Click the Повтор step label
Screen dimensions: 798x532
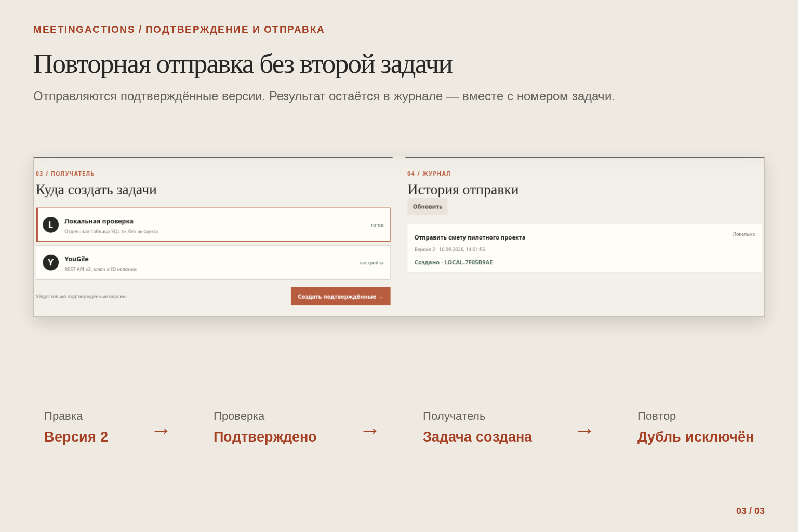(657, 416)
